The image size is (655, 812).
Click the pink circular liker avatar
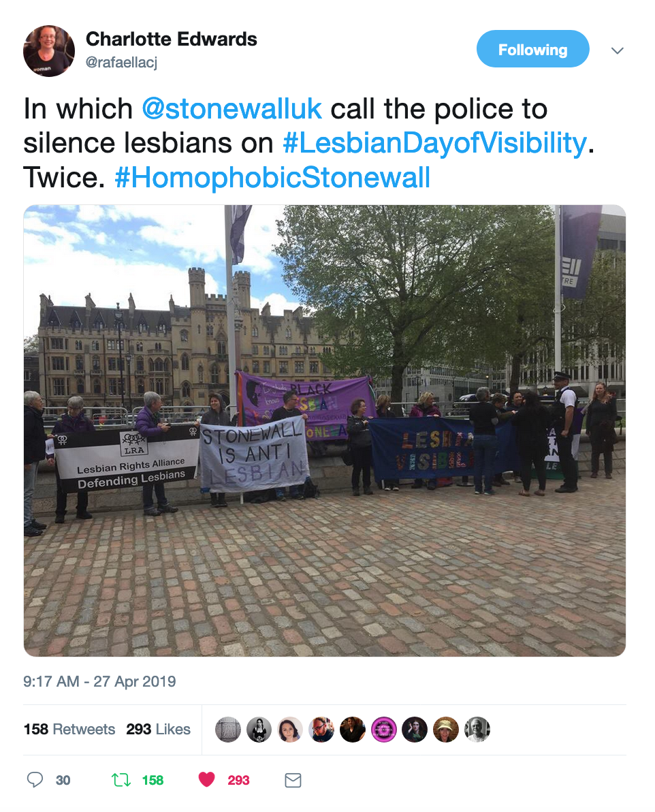pyautogui.click(x=384, y=730)
